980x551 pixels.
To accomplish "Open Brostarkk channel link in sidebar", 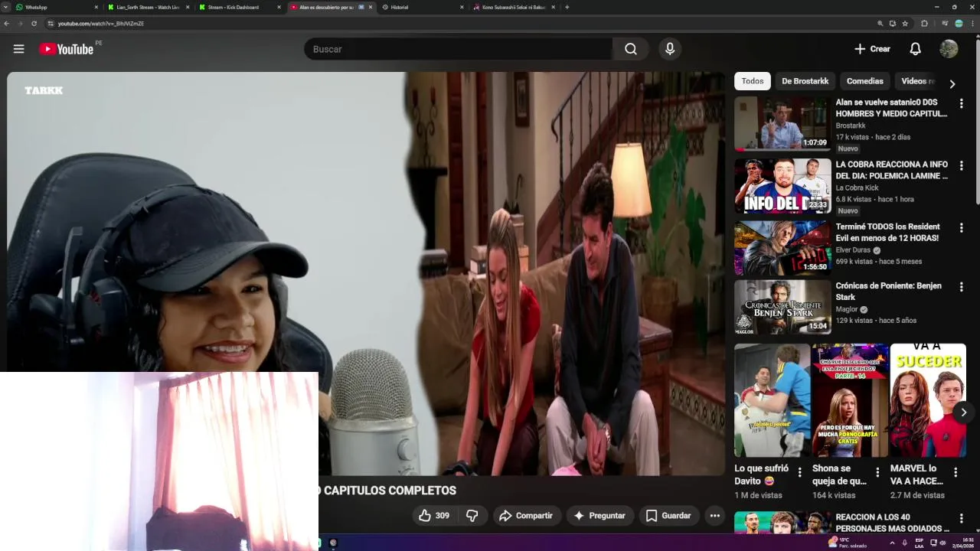I will coord(851,126).
